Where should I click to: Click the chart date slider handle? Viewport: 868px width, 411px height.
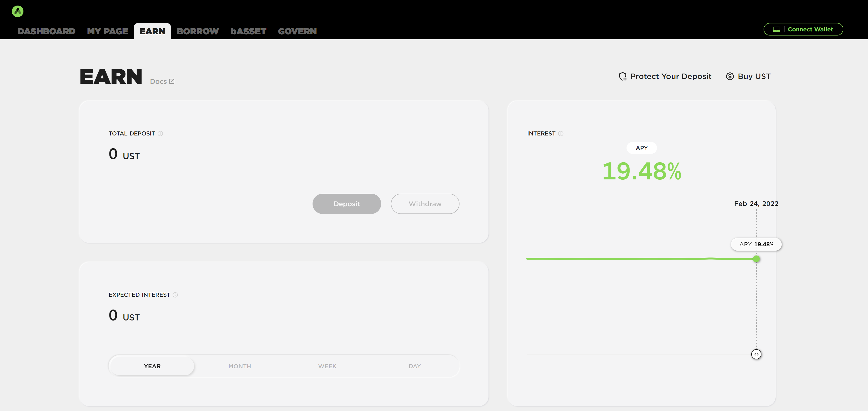pos(756,354)
